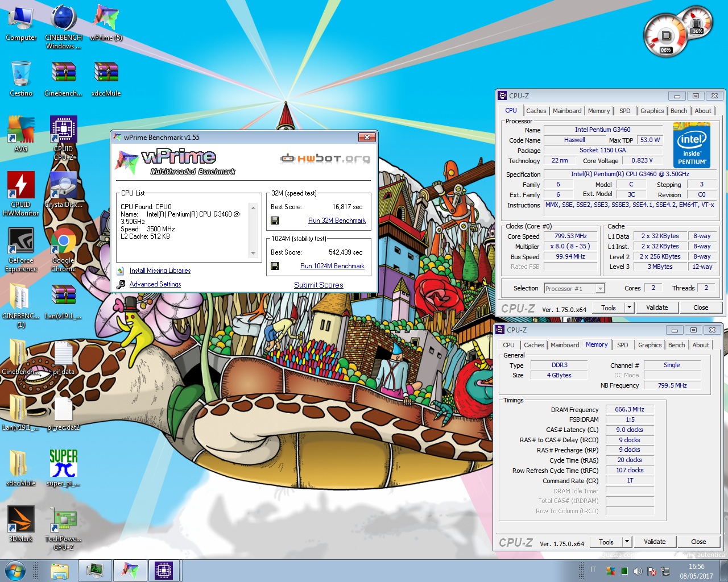Click Tools button in lower CPU-Z
Screen dimensions: 728x582
coord(606,542)
